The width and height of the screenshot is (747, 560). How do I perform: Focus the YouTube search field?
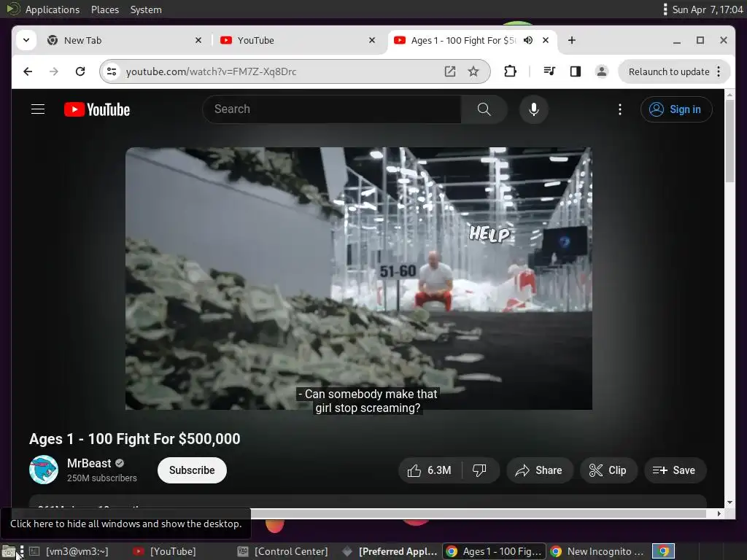click(332, 109)
